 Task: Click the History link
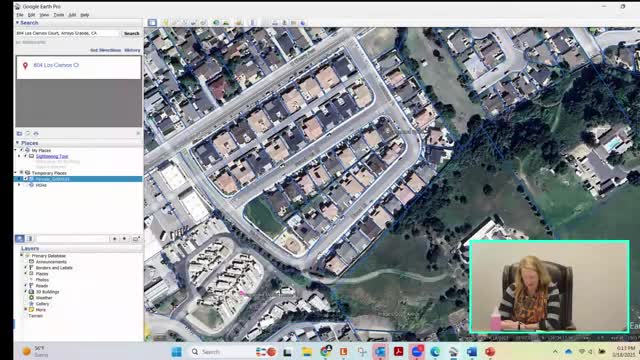tap(132, 50)
